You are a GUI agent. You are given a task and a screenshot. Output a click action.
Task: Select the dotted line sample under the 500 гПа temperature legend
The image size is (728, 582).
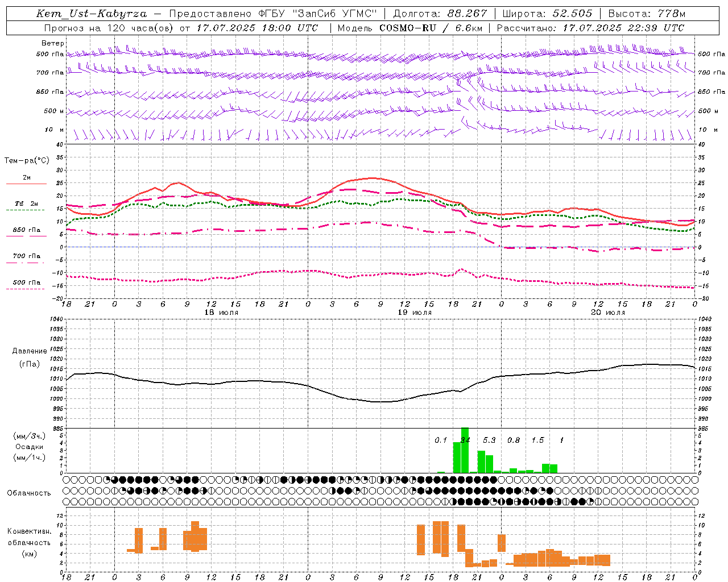pos(25,289)
